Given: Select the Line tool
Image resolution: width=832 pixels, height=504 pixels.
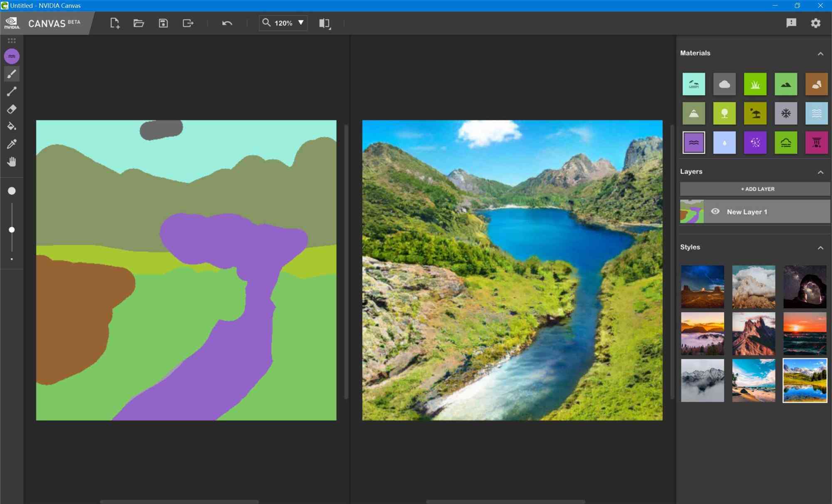Looking at the screenshot, I should point(11,91).
